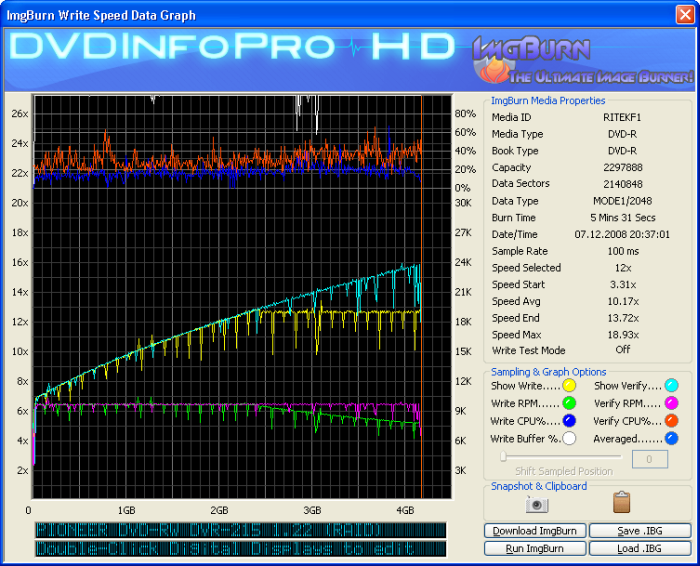The height and width of the screenshot is (566, 700).
Task: Click the Sampling & Graph Options heading
Action: click(x=549, y=372)
